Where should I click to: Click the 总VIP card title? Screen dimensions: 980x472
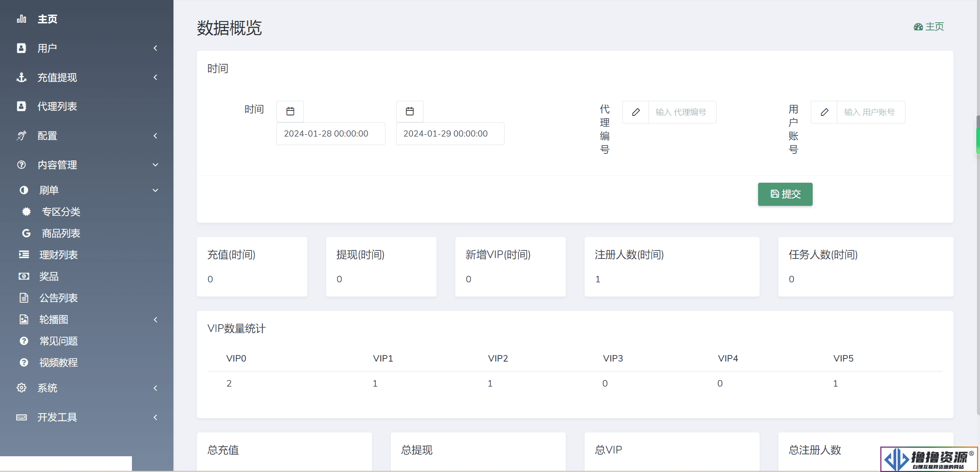pyautogui.click(x=608, y=450)
